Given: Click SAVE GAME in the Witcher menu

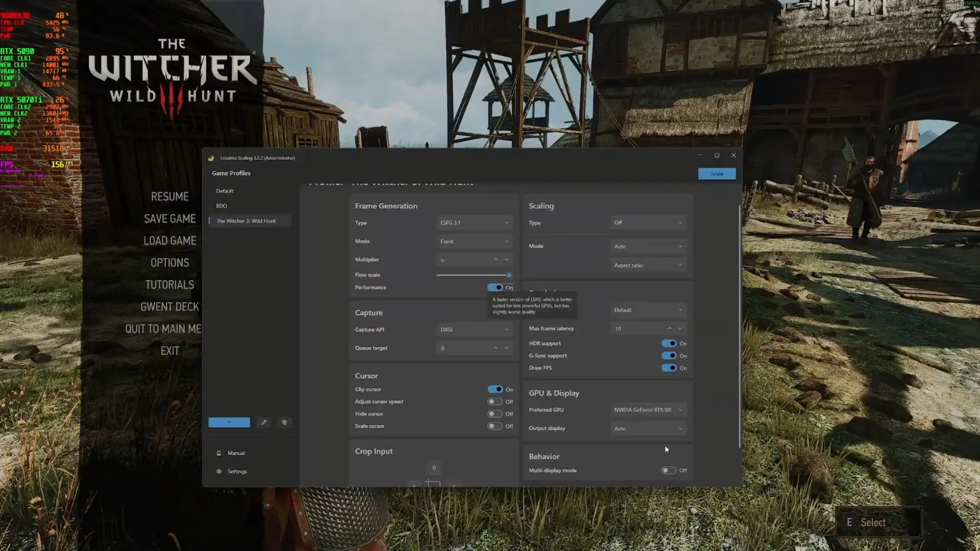Looking at the screenshot, I should click(x=170, y=218).
